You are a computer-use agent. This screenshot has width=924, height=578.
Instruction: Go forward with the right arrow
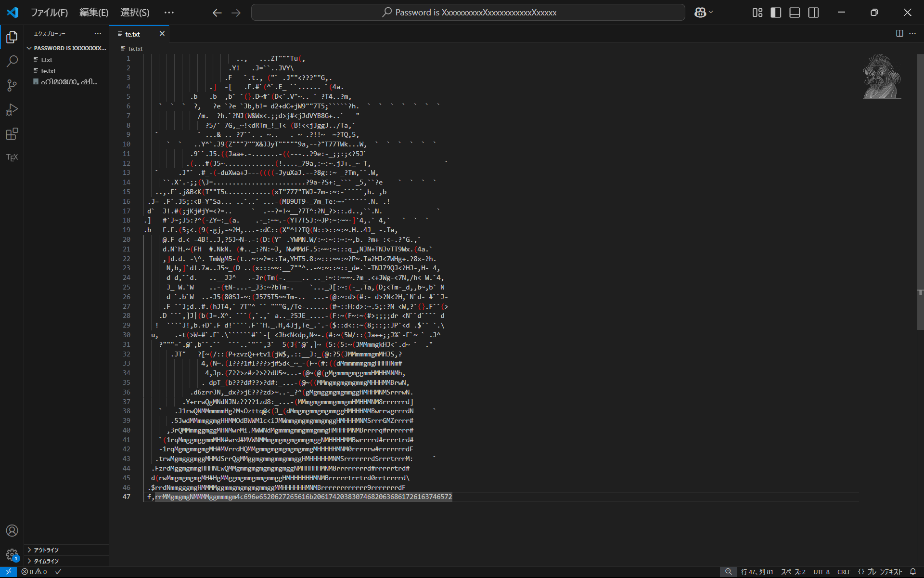(236, 13)
